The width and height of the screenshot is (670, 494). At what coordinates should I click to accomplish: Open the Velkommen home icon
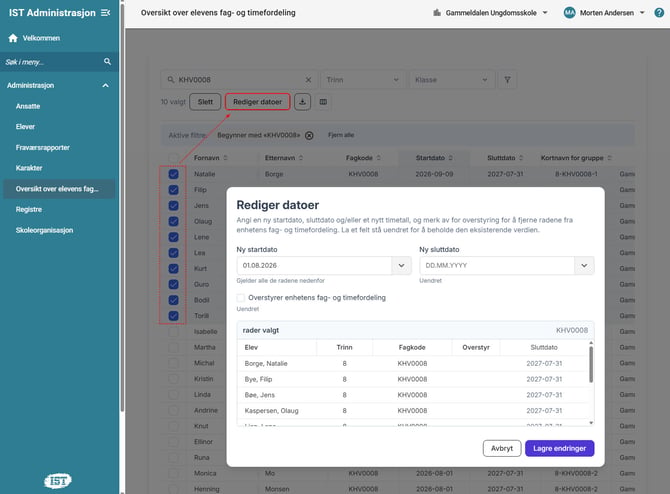pyautogui.click(x=13, y=38)
